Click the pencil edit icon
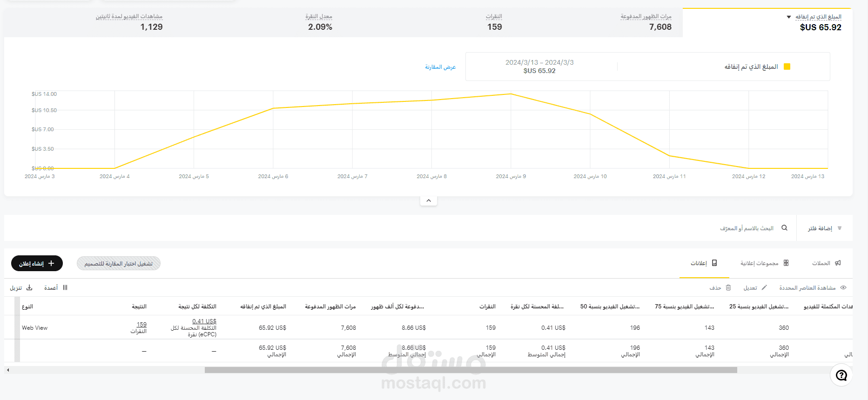This screenshot has width=868, height=400. point(764,288)
